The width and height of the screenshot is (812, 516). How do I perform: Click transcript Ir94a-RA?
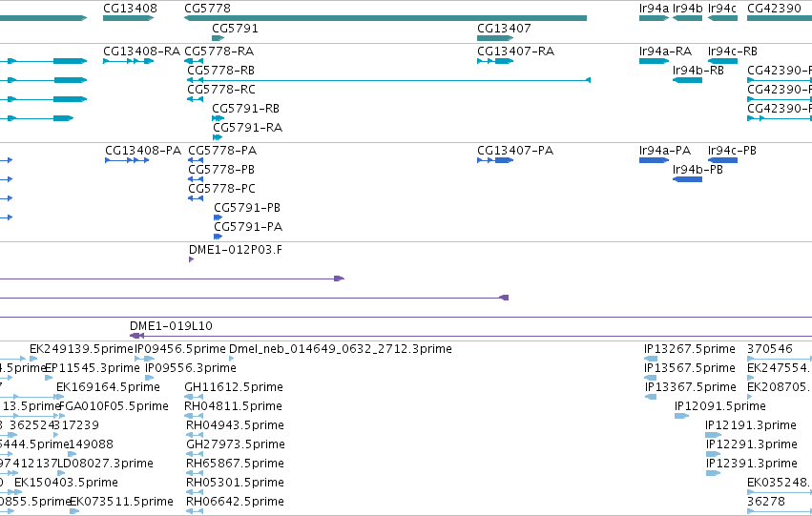coord(654,61)
